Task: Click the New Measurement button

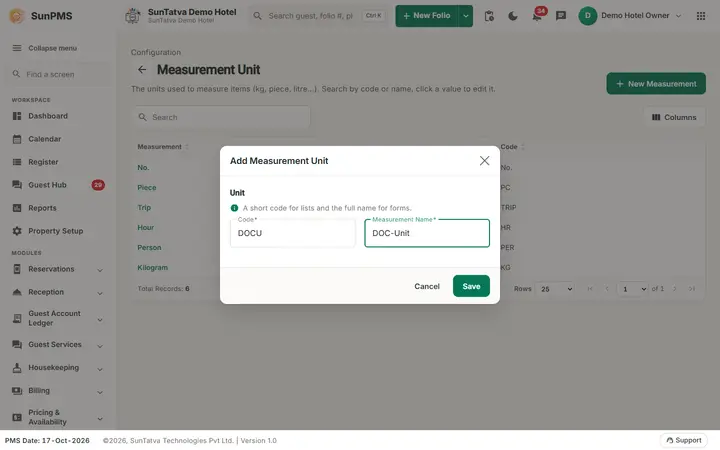Action: click(656, 84)
